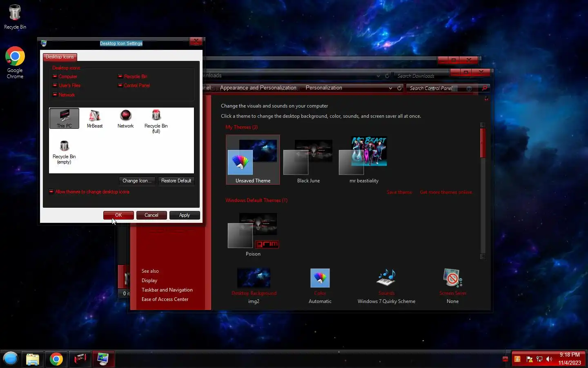588x368 pixels.
Task: Click the Recycle Bin desktop icon
Action: click(15, 17)
